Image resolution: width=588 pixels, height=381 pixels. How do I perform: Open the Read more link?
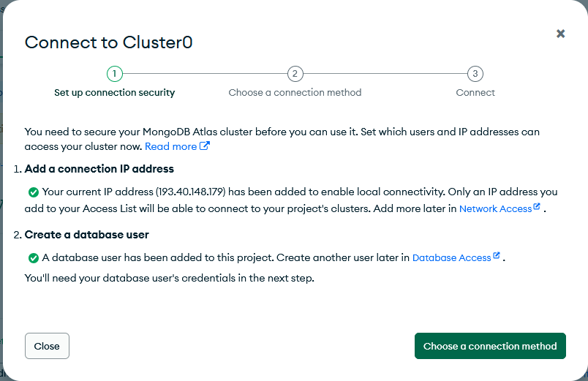tap(170, 146)
